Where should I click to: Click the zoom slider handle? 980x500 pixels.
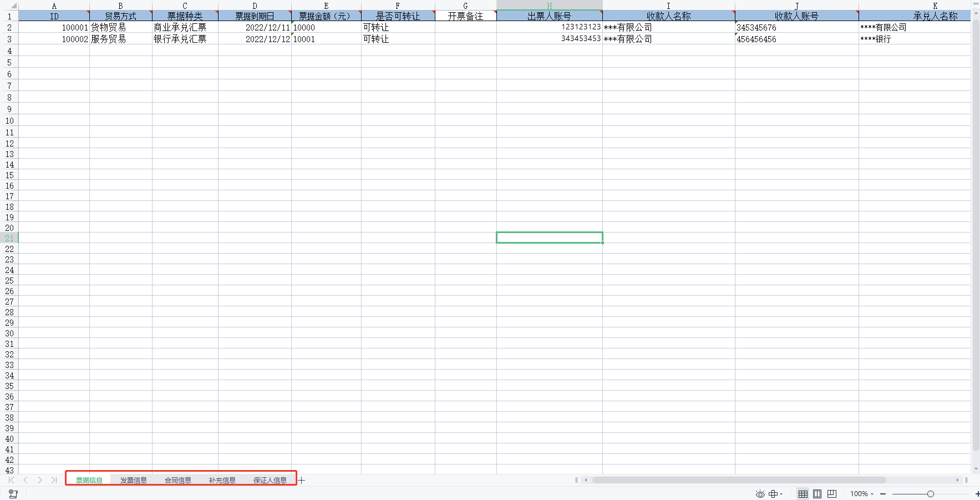[930, 494]
